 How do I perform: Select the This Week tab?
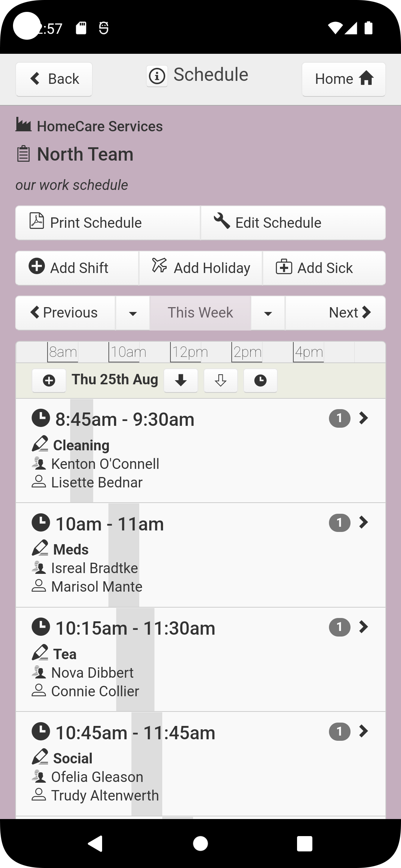coord(200,313)
